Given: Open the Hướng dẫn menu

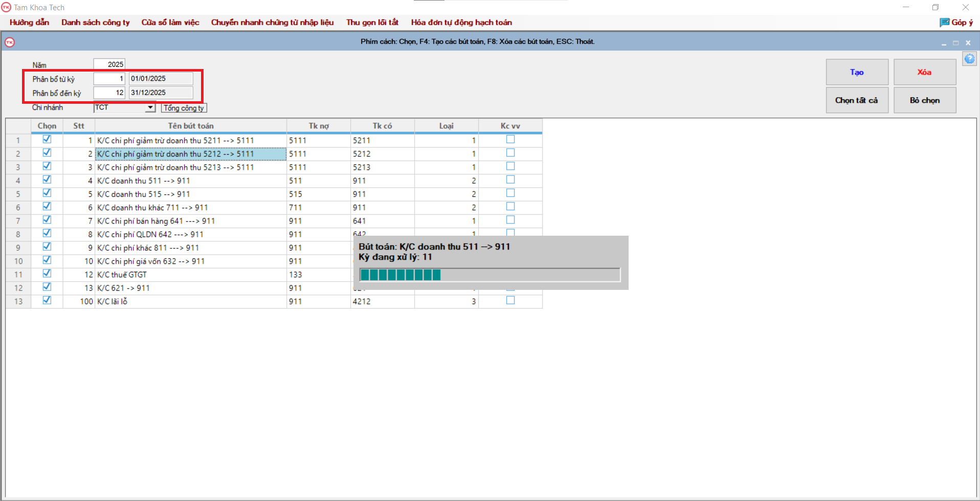Looking at the screenshot, I should click(29, 22).
